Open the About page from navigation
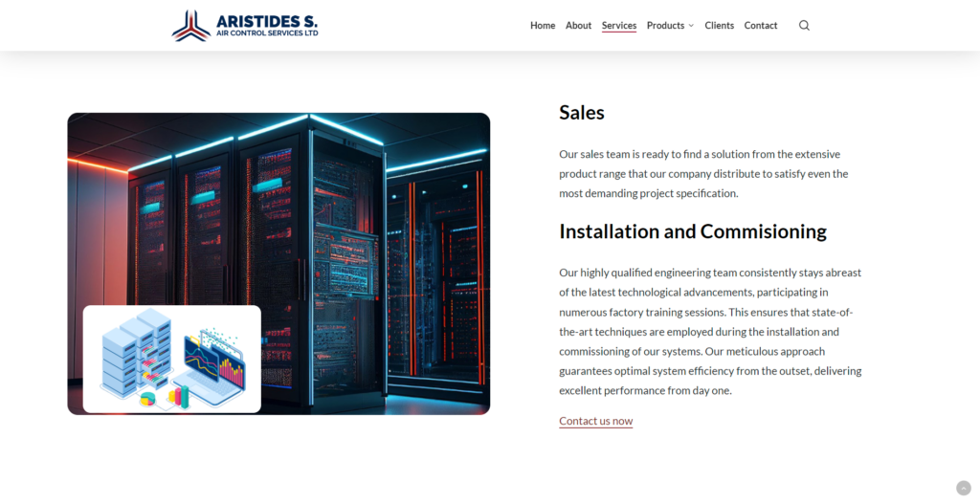Image resolution: width=980 pixels, height=503 pixels. tap(578, 26)
